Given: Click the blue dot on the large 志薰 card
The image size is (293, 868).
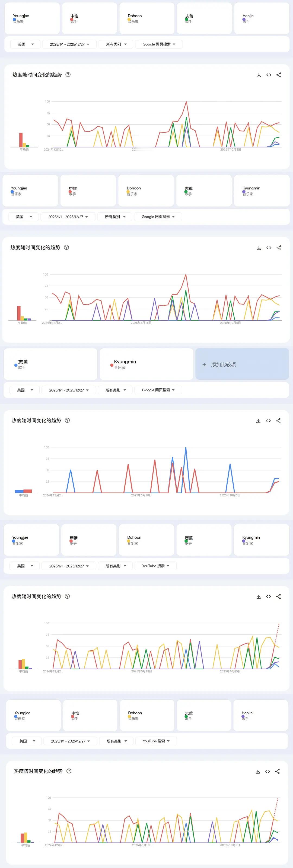Looking at the screenshot, I should (x=16, y=365).
